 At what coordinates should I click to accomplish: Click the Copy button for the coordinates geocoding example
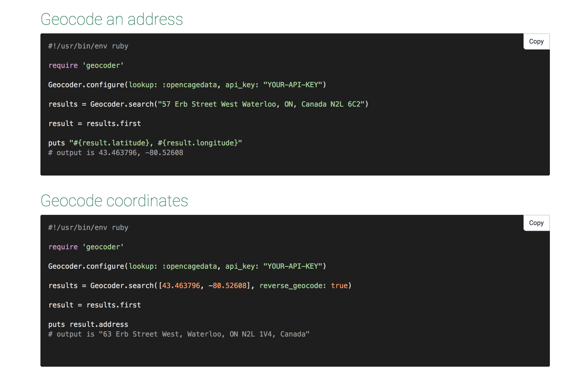pos(536,223)
